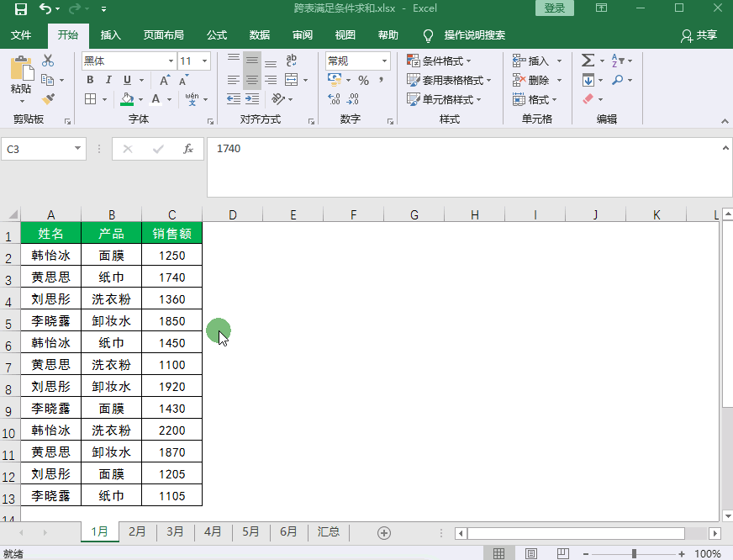Add a new sheet with the plus icon

[x=384, y=533]
